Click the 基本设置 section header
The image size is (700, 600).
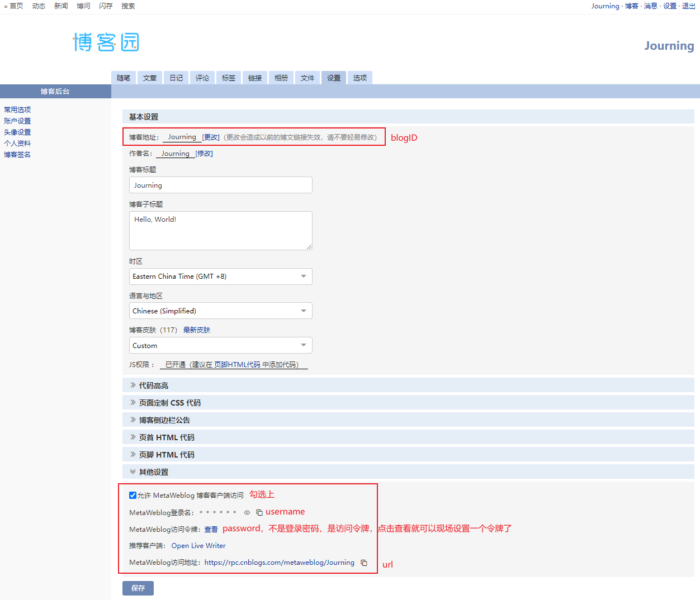[408, 117]
